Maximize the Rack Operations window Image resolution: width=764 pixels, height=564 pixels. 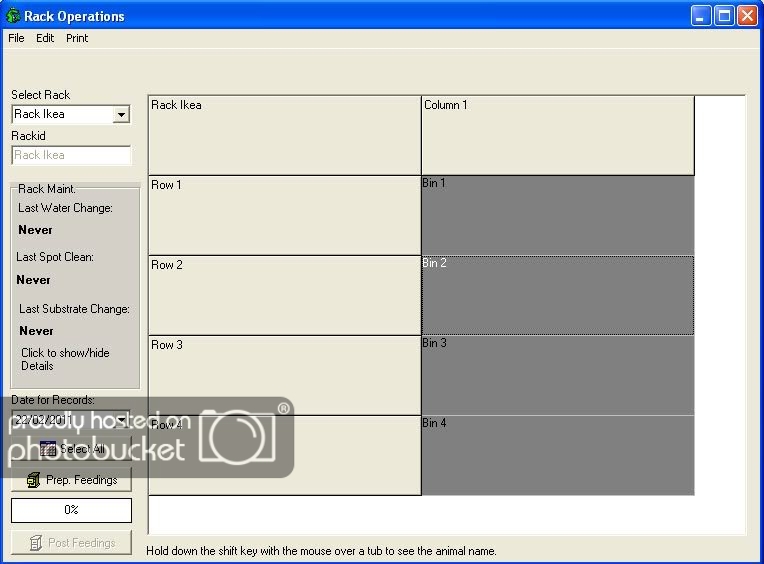pos(723,15)
